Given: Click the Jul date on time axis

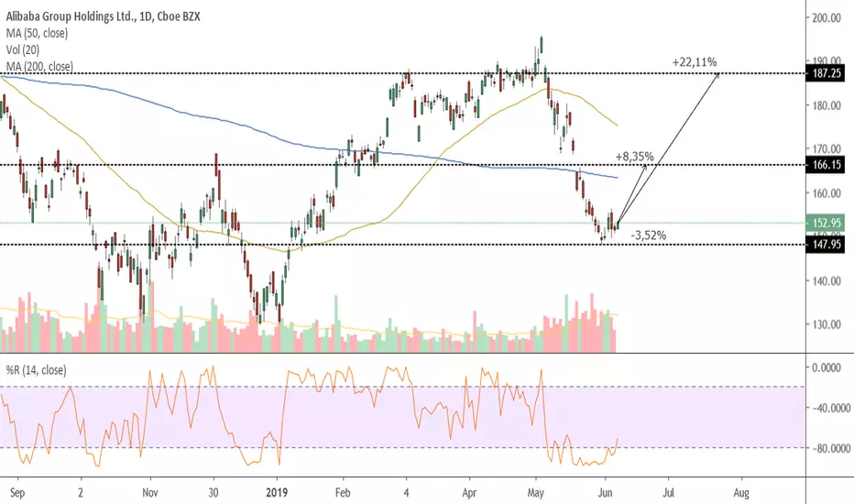Looking at the screenshot, I should click(x=668, y=493).
